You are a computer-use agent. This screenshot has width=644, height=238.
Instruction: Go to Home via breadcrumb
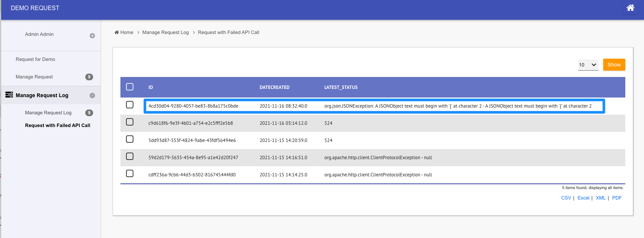(x=124, y=33)
